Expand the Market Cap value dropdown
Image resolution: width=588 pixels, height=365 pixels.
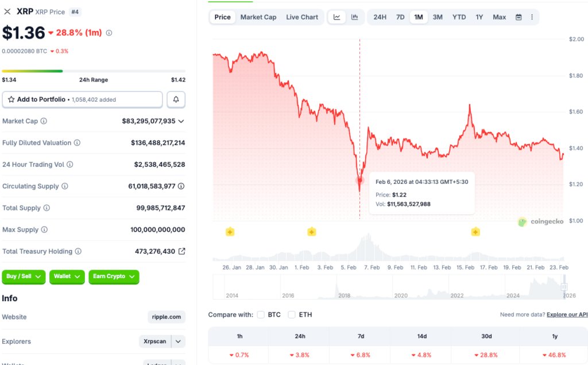(x=183, y=121)
